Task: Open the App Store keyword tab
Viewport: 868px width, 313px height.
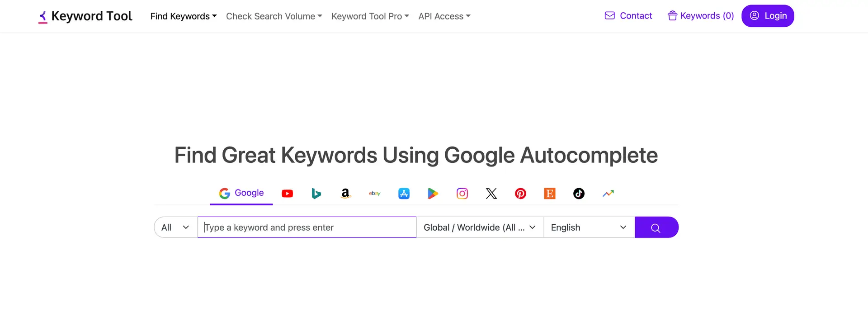Action: coord(404,194)
